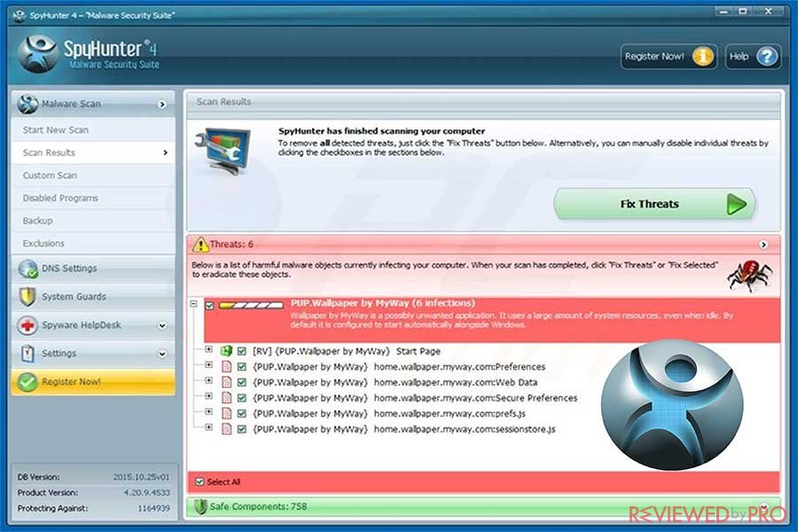This screenshot has width=798, height=532.
Task: Click the Malware Scan arrow button
Action: pos(162,105)
